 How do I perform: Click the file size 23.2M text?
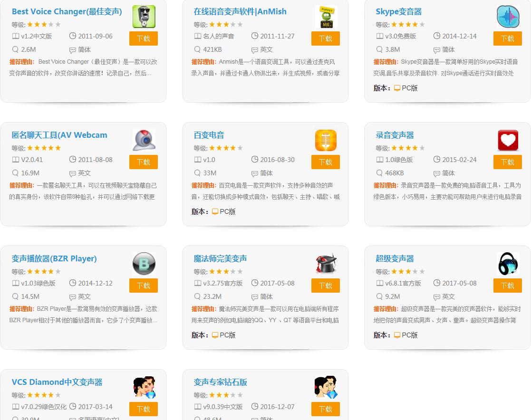[x=212, y=296]
